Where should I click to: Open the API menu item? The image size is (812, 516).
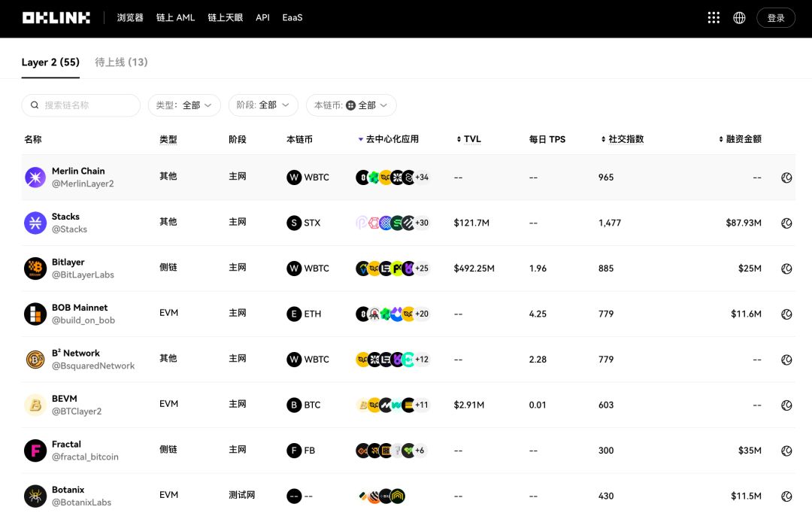coord(262,17)
